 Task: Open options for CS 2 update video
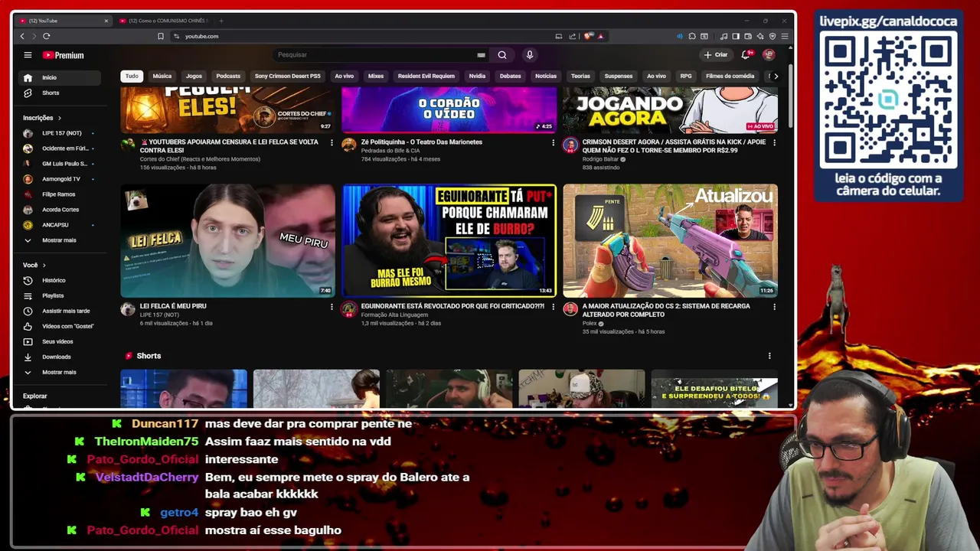774,307
